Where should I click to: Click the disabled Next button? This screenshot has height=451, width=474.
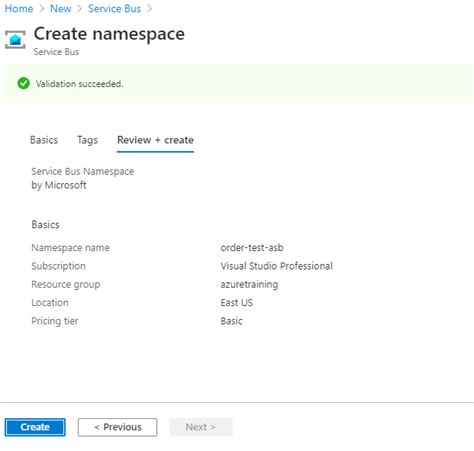coord(201,427)
